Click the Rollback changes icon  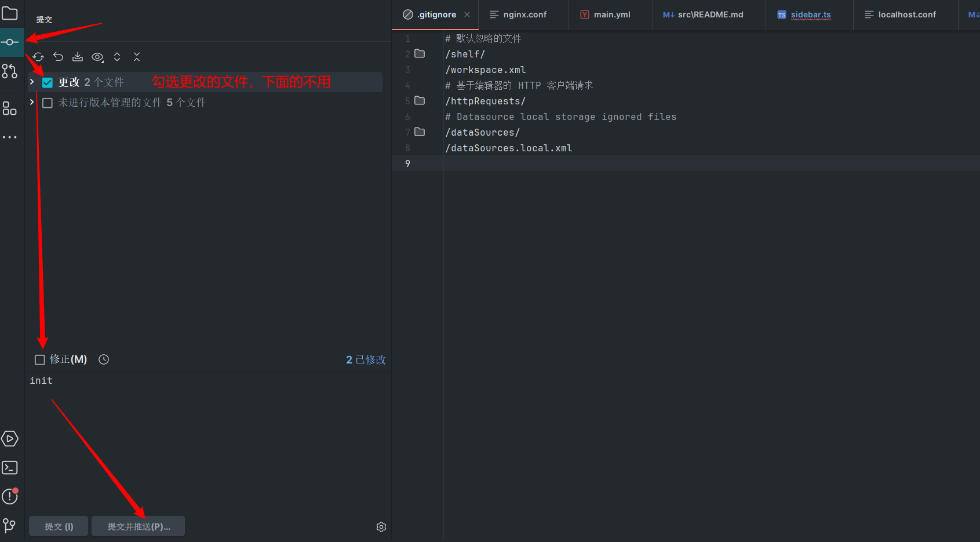[x=58, y=57]
